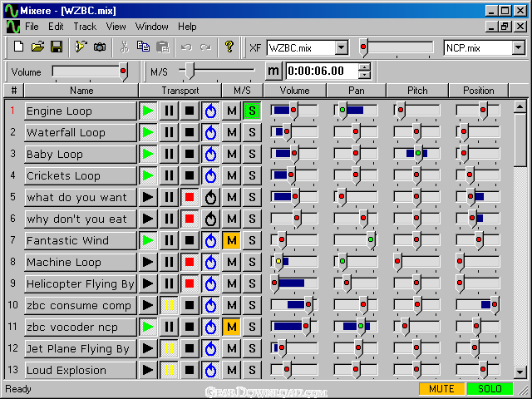The image size is (532, 399).
Task: Open the NCP.mix crossfader dropdown
Action: click(519, 48)
